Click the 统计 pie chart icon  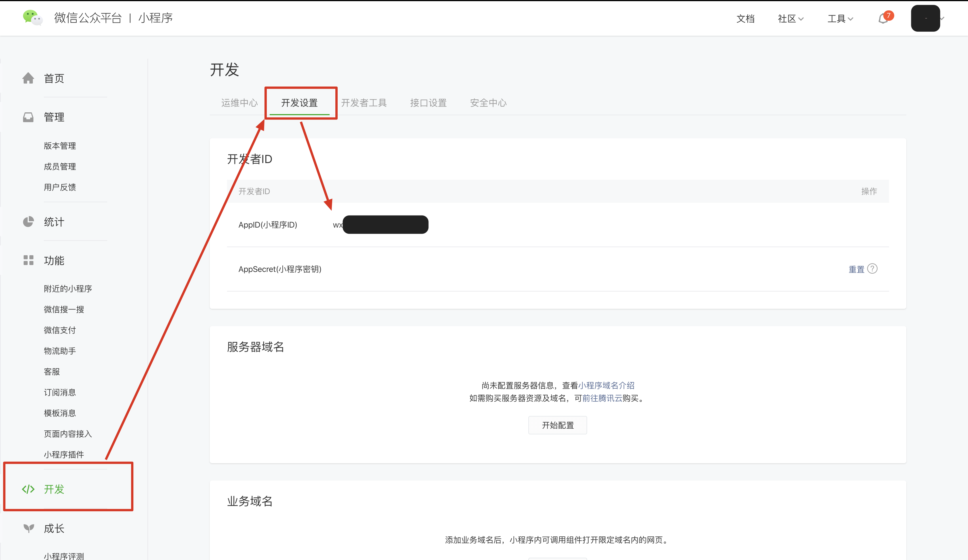(28, 222)
